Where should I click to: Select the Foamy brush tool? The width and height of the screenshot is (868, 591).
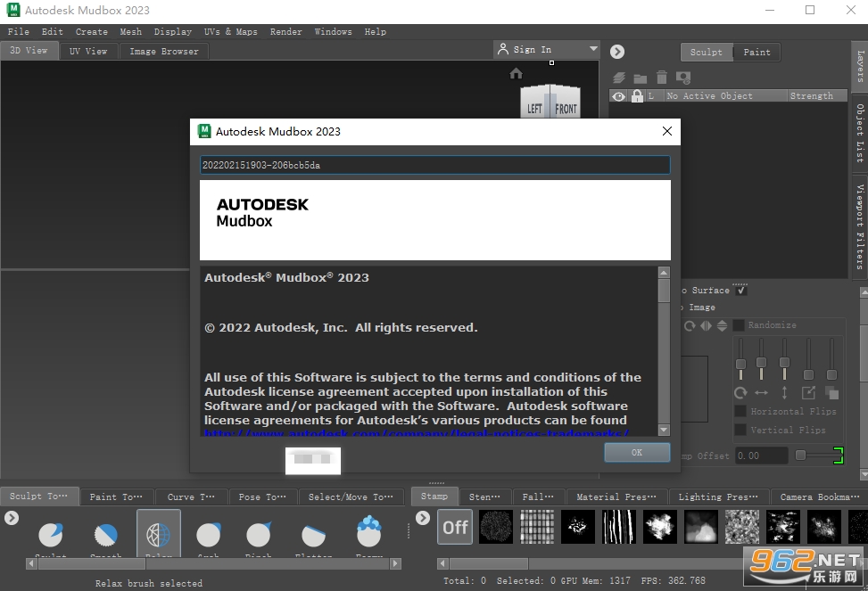pos(368,531)
